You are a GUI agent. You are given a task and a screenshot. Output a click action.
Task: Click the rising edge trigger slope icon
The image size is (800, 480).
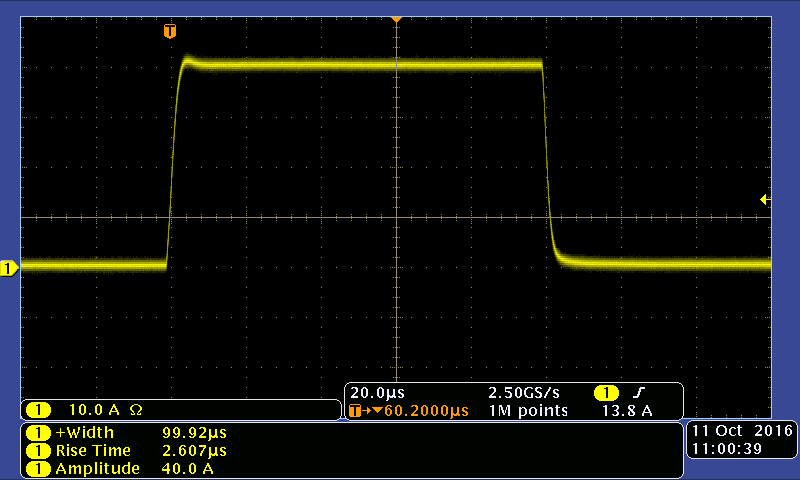639,392
